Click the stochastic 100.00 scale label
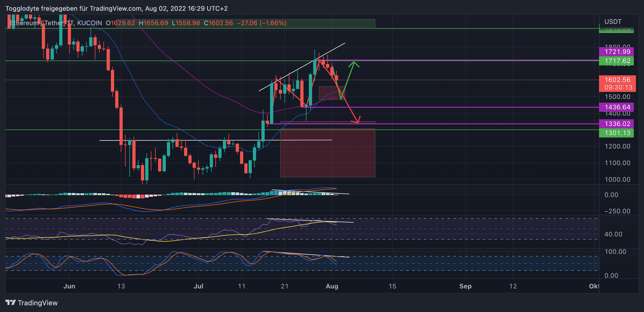644x312 pixels. pyautogui.click(x=615, y=252)
